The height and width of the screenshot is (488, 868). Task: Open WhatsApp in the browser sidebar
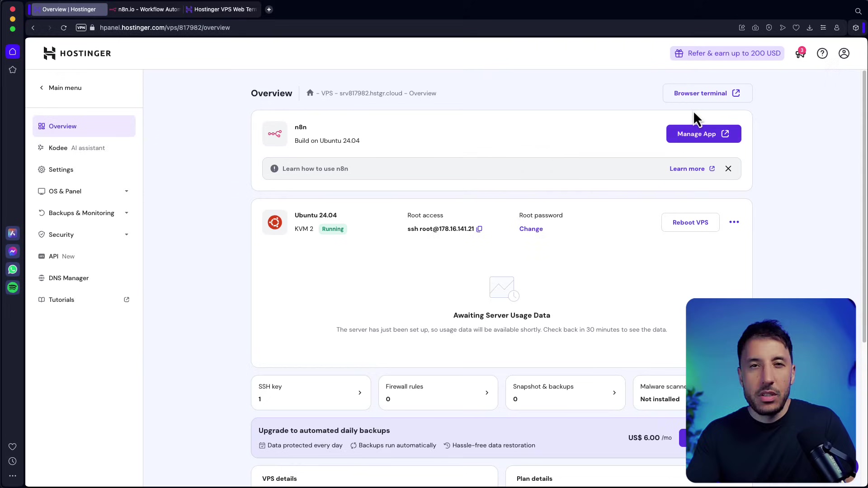pyautogui.click(x=13, y=269)
